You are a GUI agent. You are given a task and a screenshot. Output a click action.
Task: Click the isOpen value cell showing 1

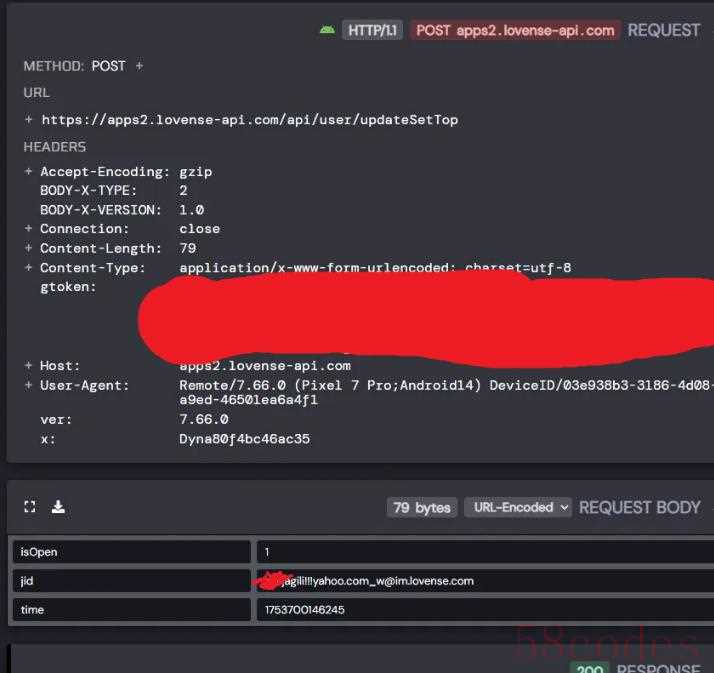(485, 552)
